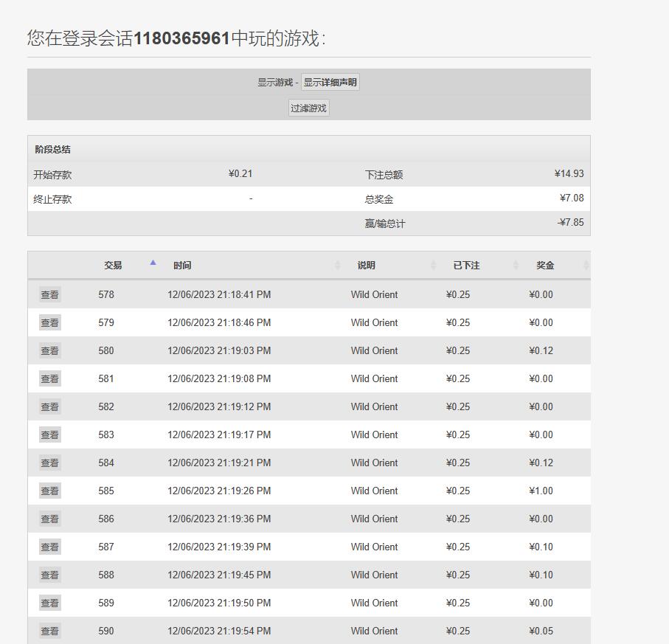Sort table by 交易 column header
The height and width of the screenshot is (644, 669).
click(113, 266)
